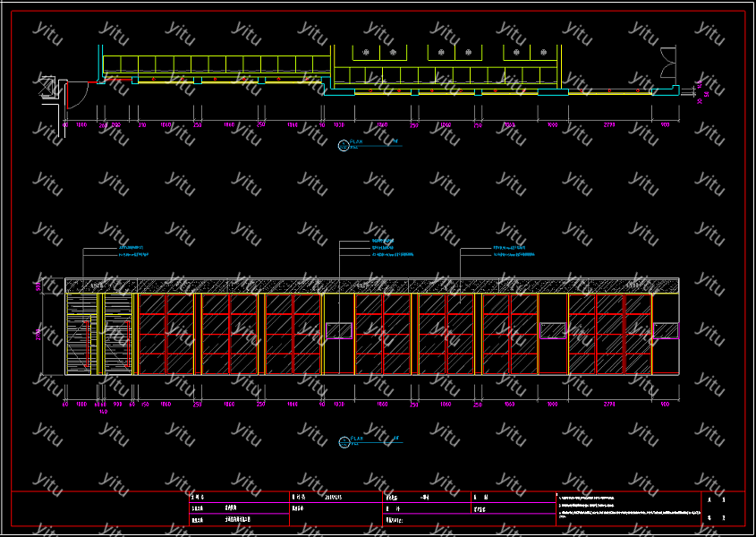The image size is (756, 537).
Task: Click the yellow seating row in plan's upper left
Action: click(x=215, y=64)
